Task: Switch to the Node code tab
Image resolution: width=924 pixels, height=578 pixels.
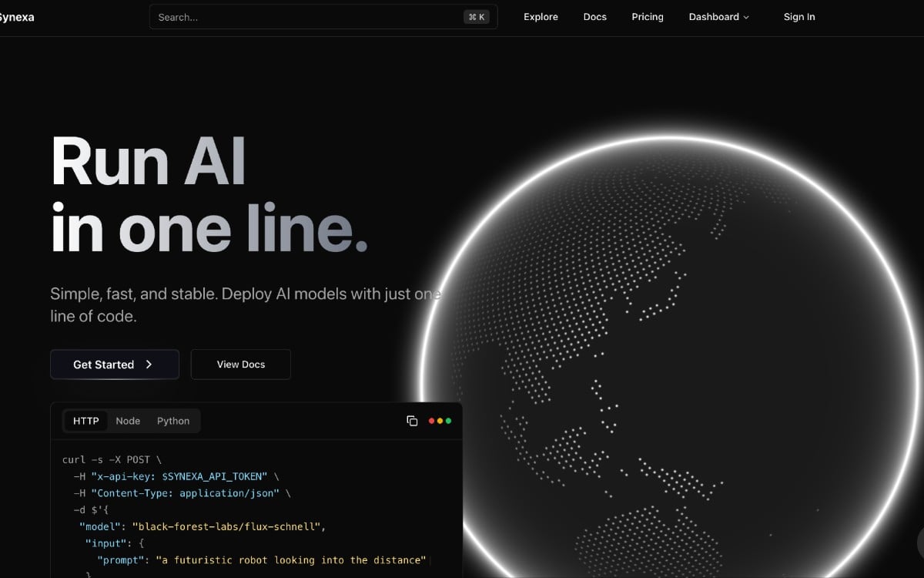Action: pyautogui.click(x=128, y=421)
